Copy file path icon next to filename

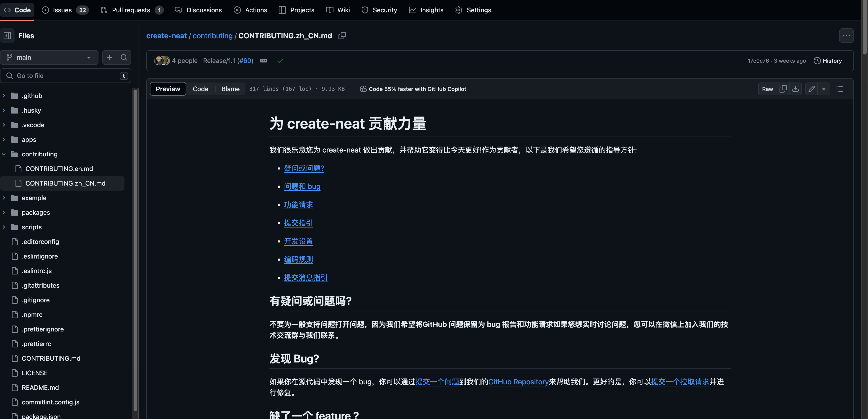click(x=342, y=36)
